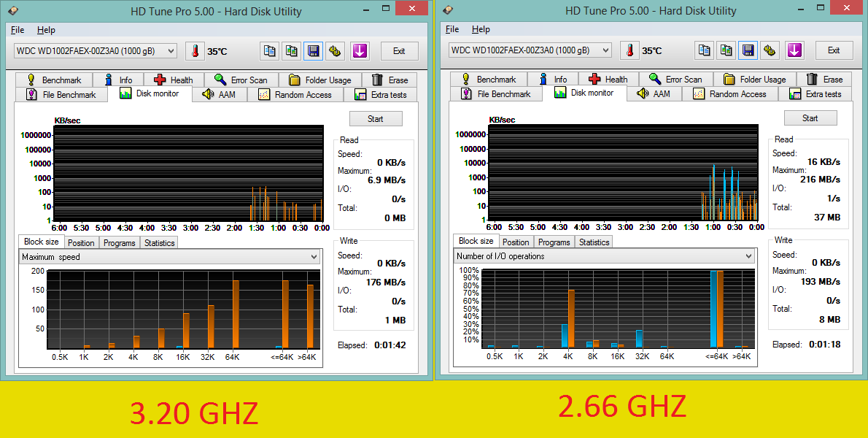Click the copy-to-clipboard icon in left window

270,51
